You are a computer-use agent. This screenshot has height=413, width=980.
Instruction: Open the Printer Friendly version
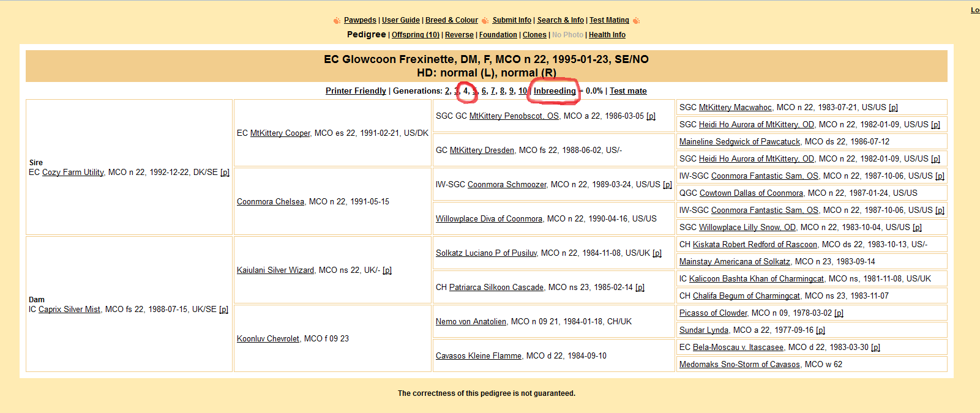point(356,91)
